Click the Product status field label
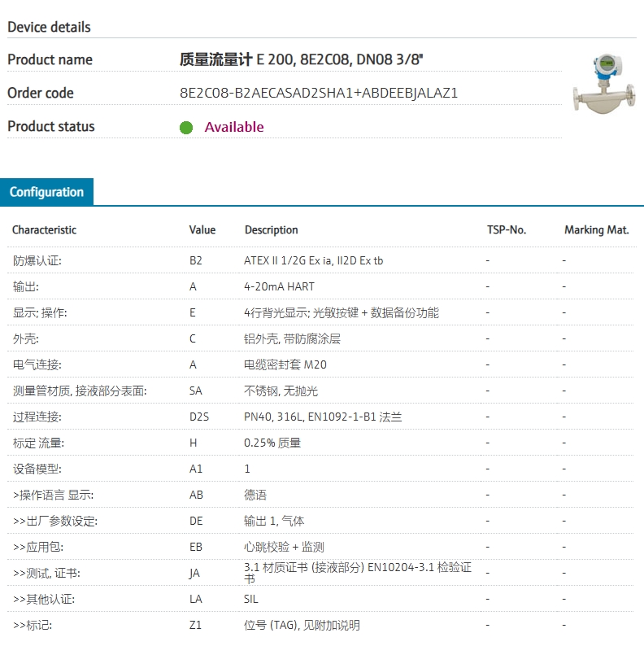Screen dimensions: 644x646 coord(51,126)
